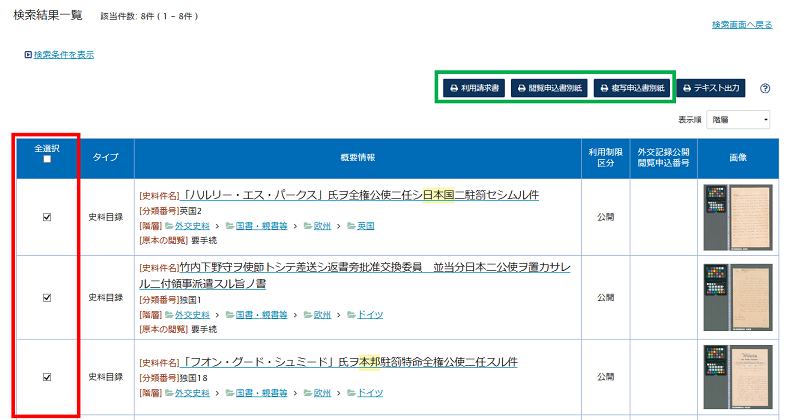Viewport: 787px width, 420px height.
Task: Click the folder icon before 英国
Action: (x=351, y=226)
